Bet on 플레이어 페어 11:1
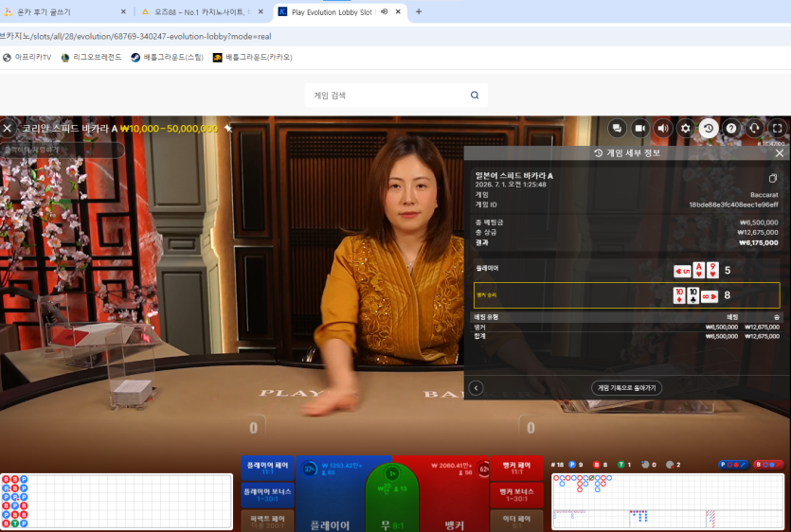The width and height of the screenshot is (791, 532). point(267,468)
